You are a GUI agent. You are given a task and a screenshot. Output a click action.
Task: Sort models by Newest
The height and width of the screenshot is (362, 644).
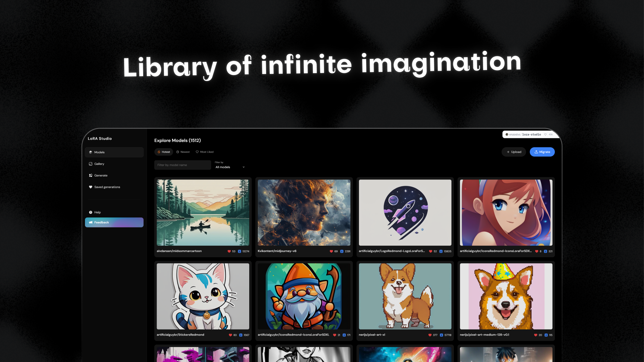tap(183, 152)
